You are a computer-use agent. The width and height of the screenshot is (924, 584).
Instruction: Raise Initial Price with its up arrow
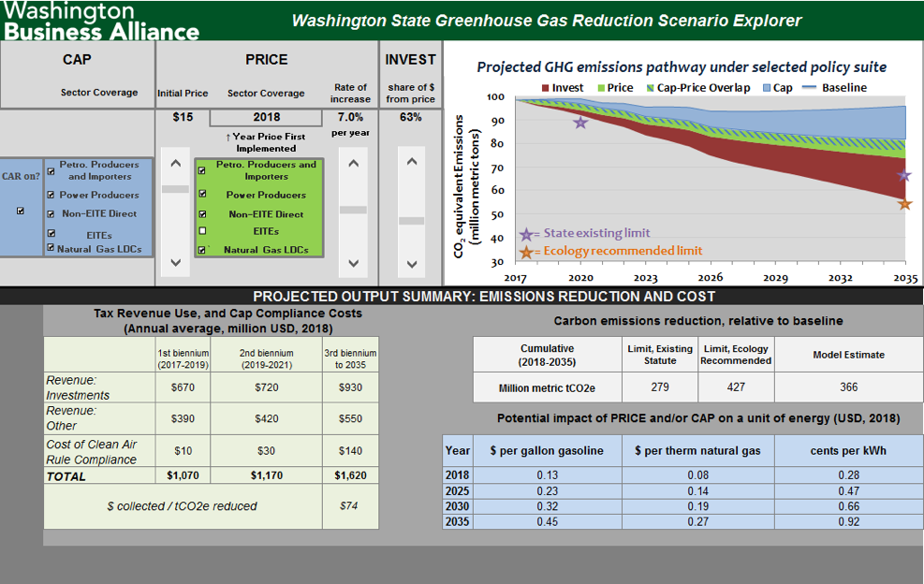(175, 164)
